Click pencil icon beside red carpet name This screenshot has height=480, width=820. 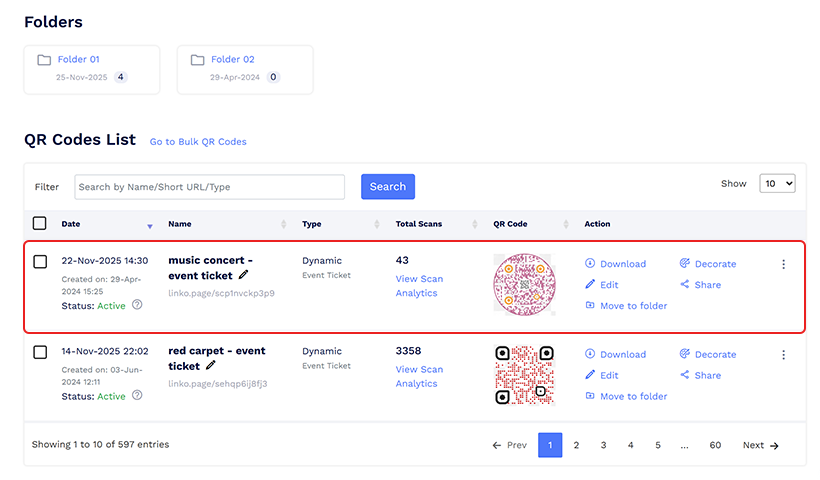coord(210,366)
